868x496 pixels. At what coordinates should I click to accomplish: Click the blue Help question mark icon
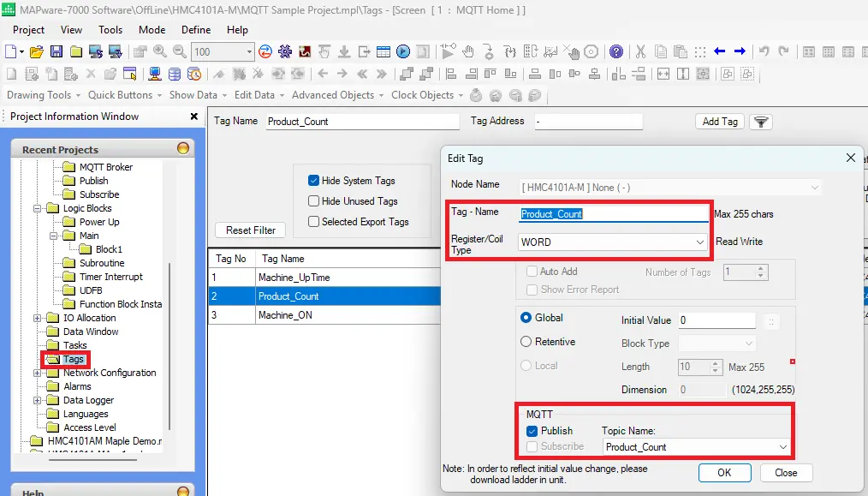pos(615,52)
